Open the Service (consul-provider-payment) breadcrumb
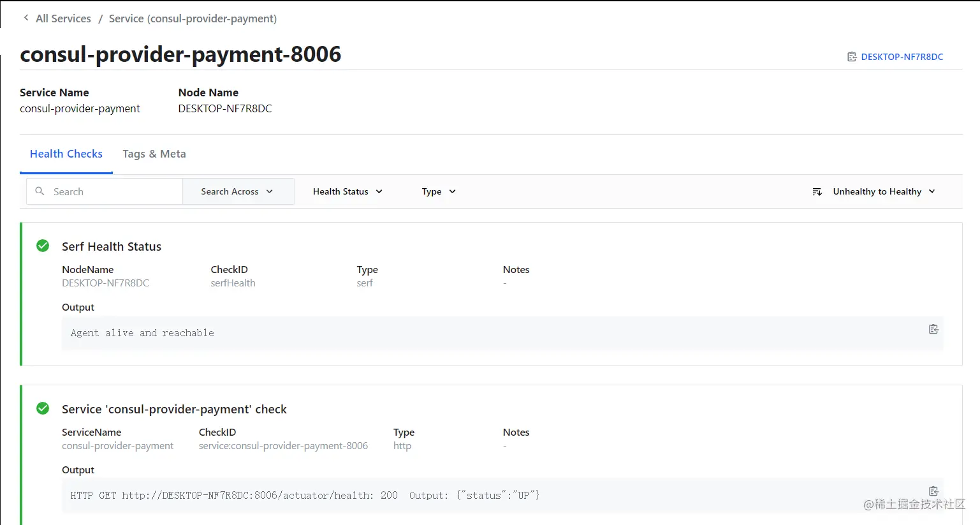Image resolution: width=980 pixels, height=525 pixels. 193,18
